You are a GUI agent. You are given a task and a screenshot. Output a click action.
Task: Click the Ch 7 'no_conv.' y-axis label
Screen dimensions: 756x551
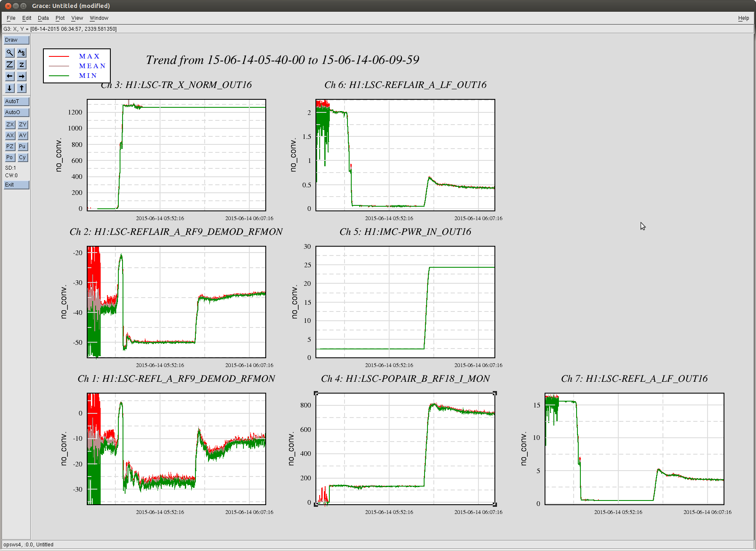[524, 449]
